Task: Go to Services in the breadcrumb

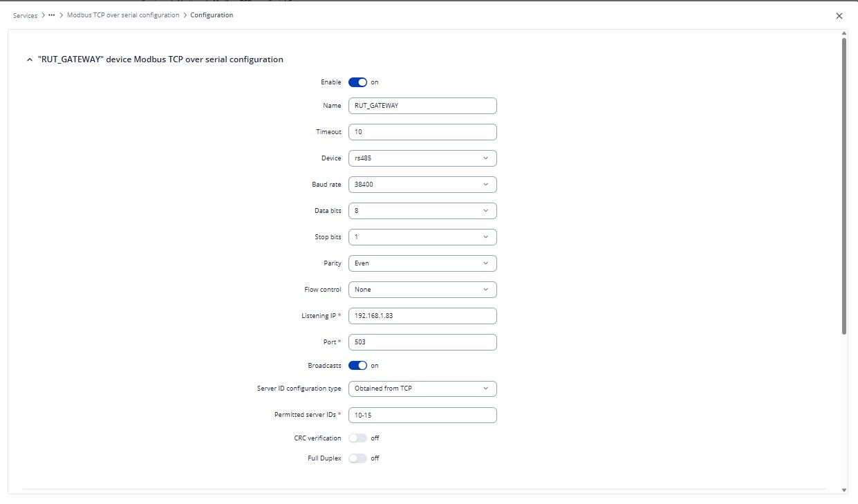Action: pos(25,15)
